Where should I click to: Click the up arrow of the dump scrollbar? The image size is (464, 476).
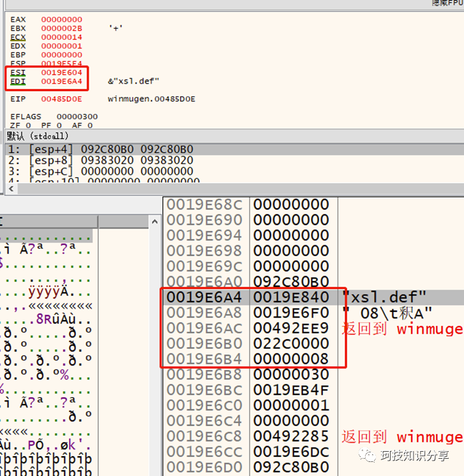pos(154,222)
